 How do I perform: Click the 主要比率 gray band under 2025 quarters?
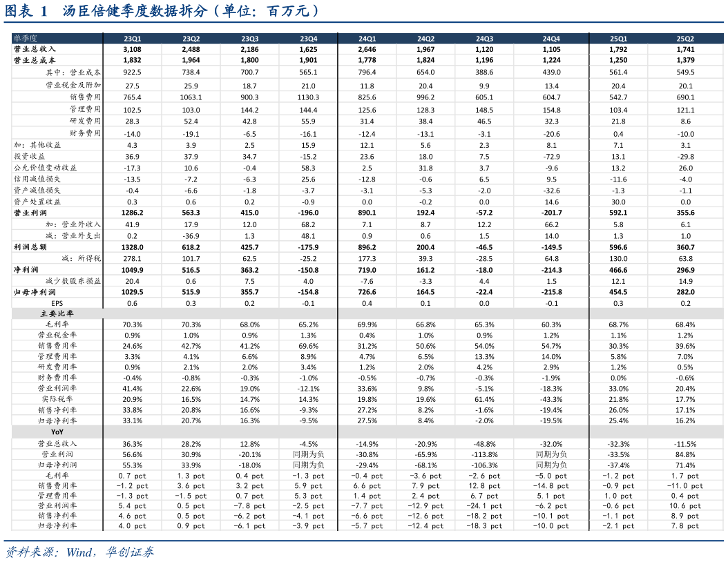pos(655,313)
